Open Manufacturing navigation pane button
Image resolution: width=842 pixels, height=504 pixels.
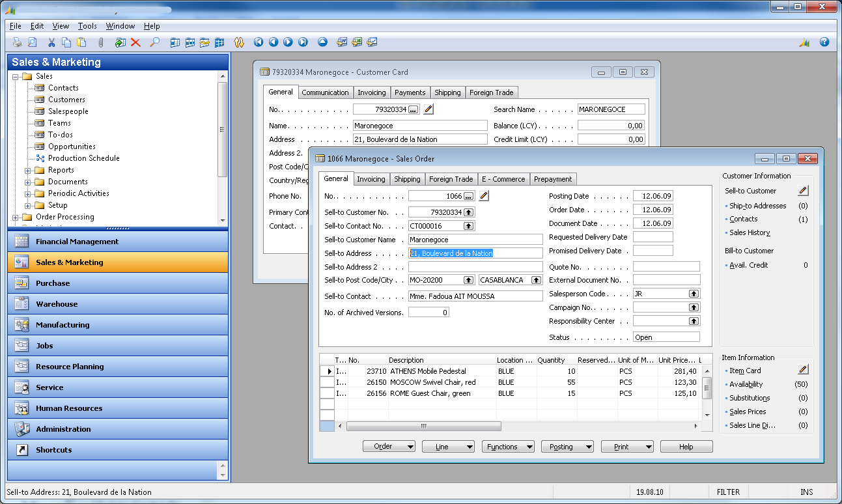(x=118, y=324)
